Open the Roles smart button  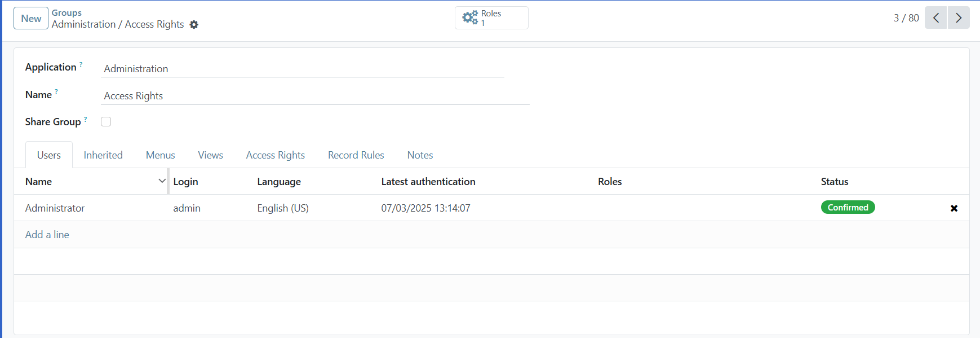pos(491,18)
